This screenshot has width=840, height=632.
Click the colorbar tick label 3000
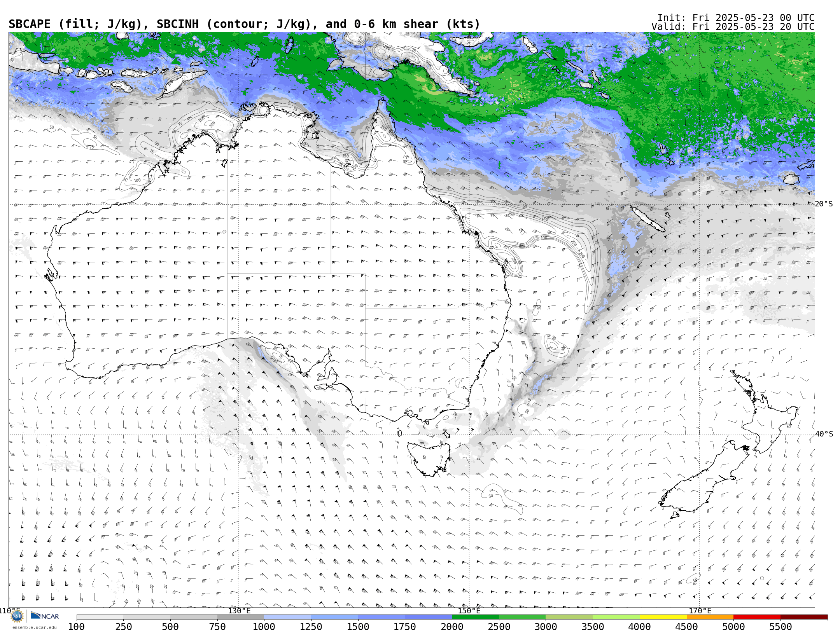pos(546,627)
